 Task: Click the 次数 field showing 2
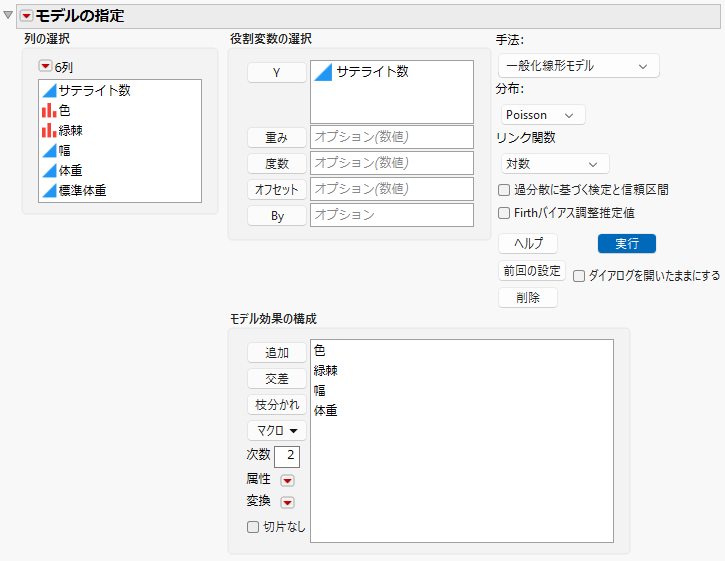[x=287, y=456]
